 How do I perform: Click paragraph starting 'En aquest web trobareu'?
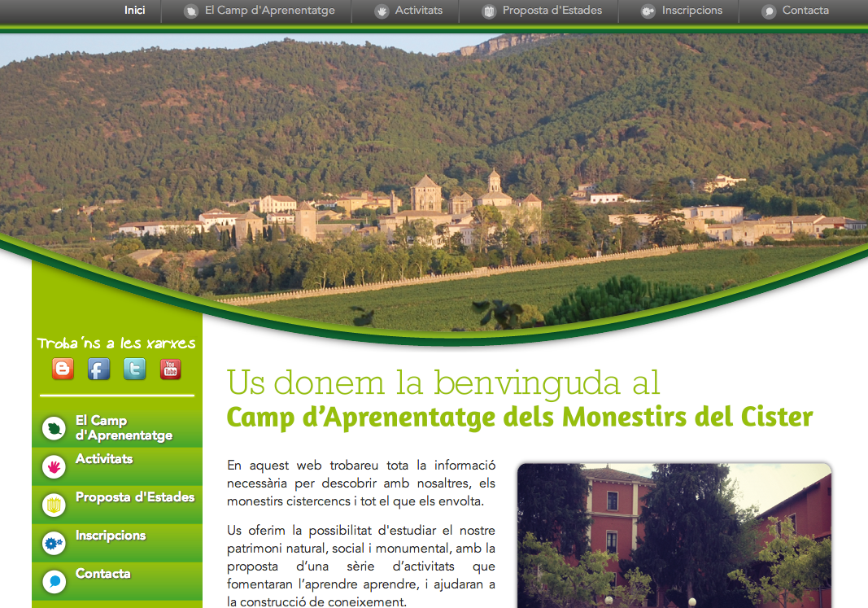tap(361, 483)
